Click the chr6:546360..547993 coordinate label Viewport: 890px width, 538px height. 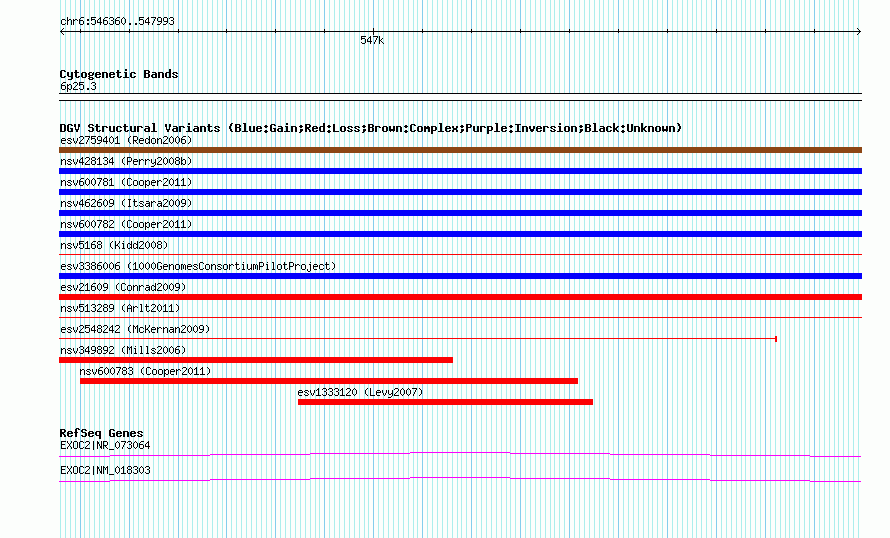pos(117,22)
